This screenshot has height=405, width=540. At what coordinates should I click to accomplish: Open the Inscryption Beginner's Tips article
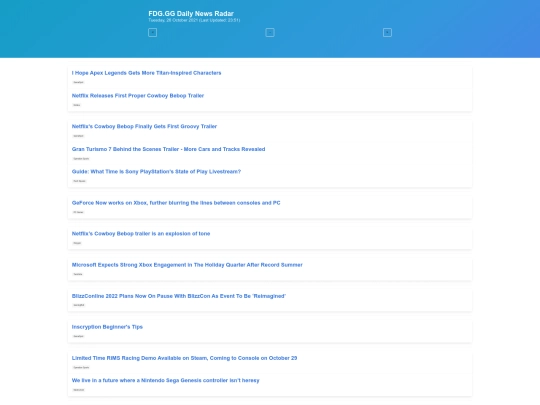[107, 327]
